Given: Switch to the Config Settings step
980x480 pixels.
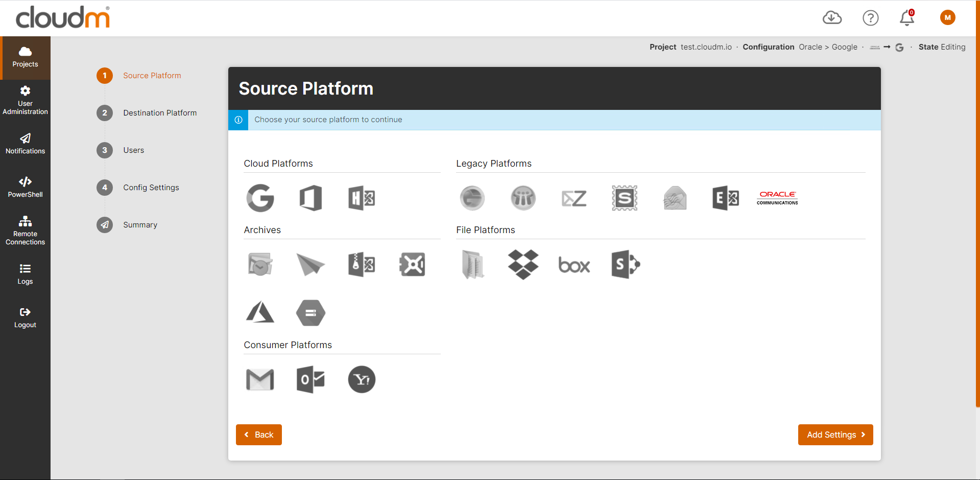Looking at the screenshot, I should 151,188.
